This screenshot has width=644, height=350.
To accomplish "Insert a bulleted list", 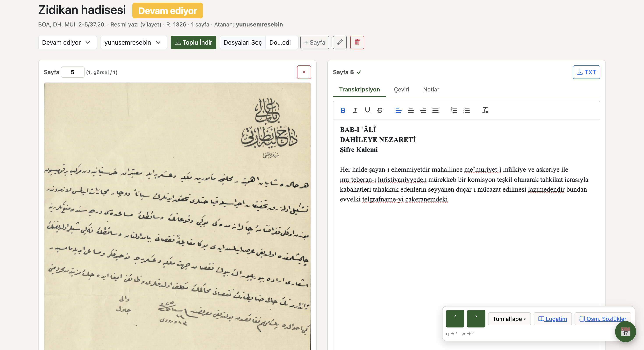I will click(466, 110).
